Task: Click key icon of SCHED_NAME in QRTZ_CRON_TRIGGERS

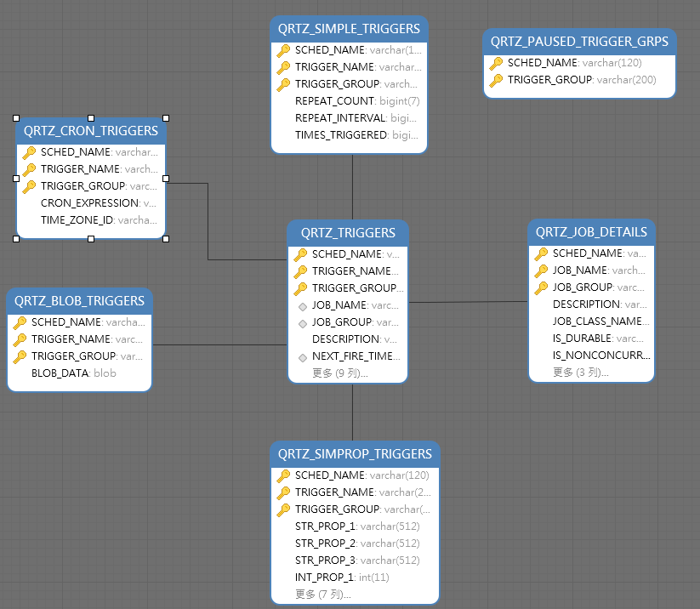Action: (29, 153)
